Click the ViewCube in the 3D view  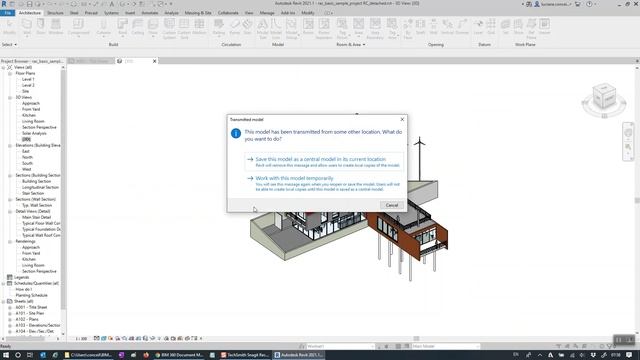point(604,97)
